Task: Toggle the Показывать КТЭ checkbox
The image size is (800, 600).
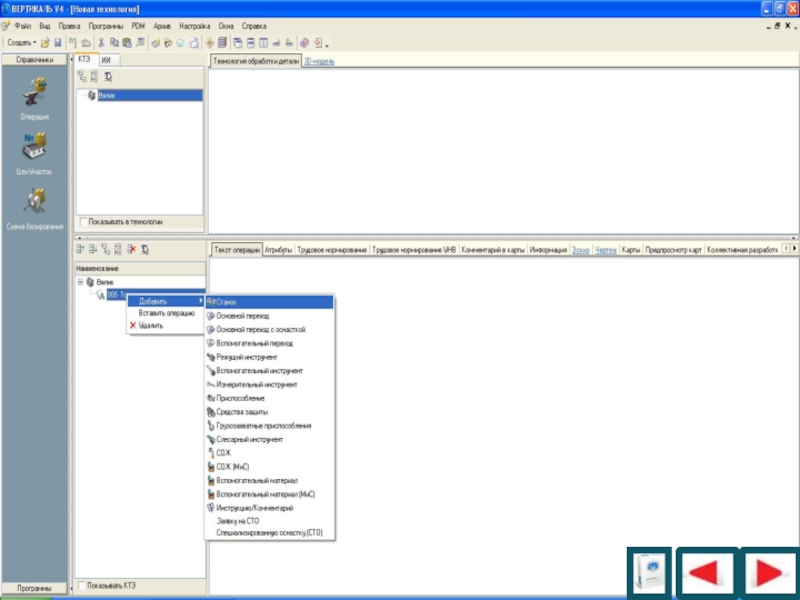Action: click(x=83, y=585)
